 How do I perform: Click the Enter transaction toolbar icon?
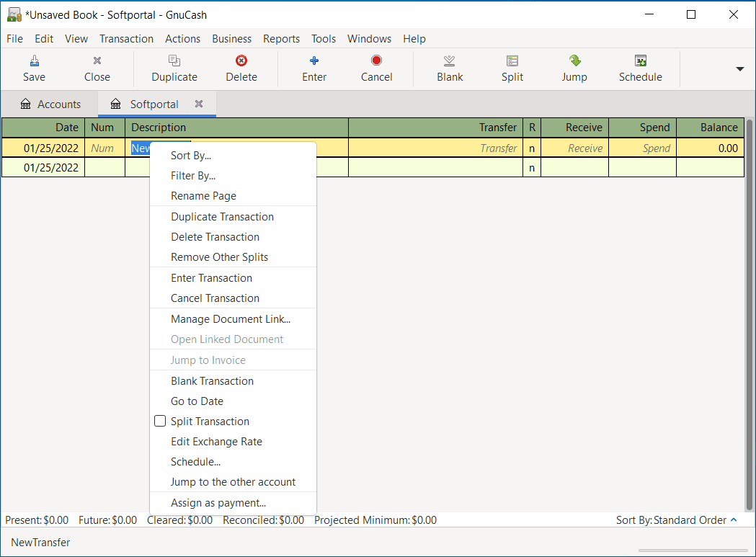point(314,61)
